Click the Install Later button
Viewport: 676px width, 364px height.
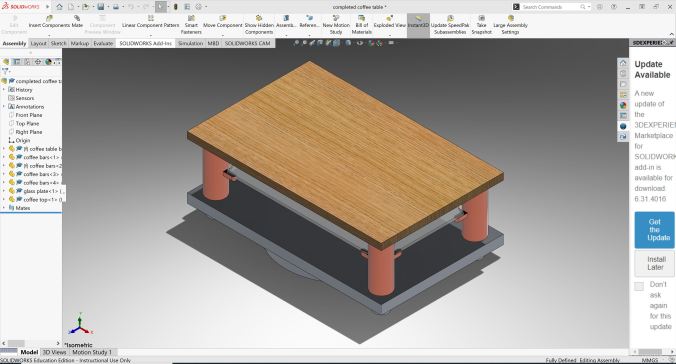(x=654, y=263)
